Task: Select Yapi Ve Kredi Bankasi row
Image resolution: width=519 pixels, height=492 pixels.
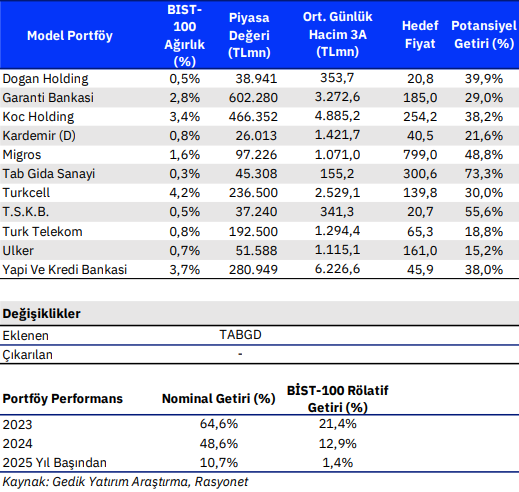Action: 259,269
